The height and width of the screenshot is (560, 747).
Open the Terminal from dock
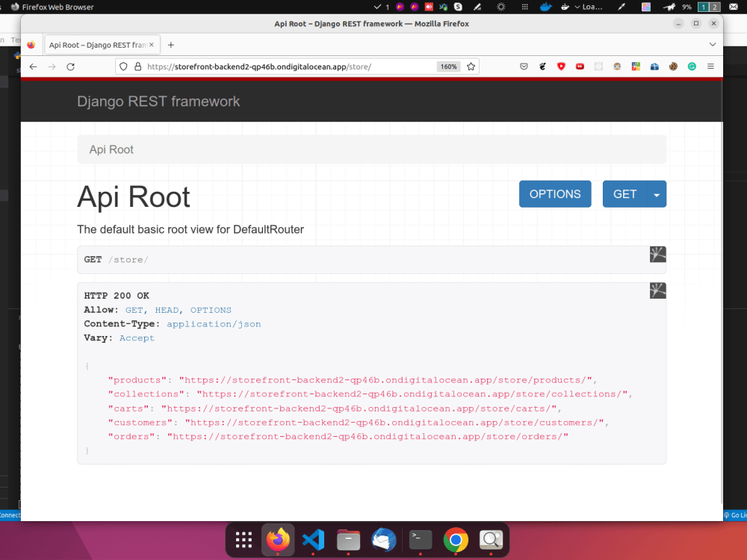[x=421, y=540]
